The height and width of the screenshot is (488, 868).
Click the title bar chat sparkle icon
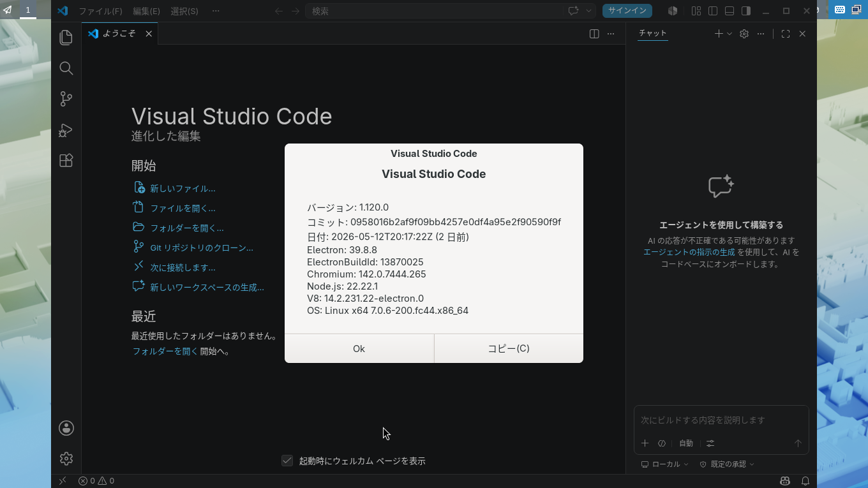[573, 11]
